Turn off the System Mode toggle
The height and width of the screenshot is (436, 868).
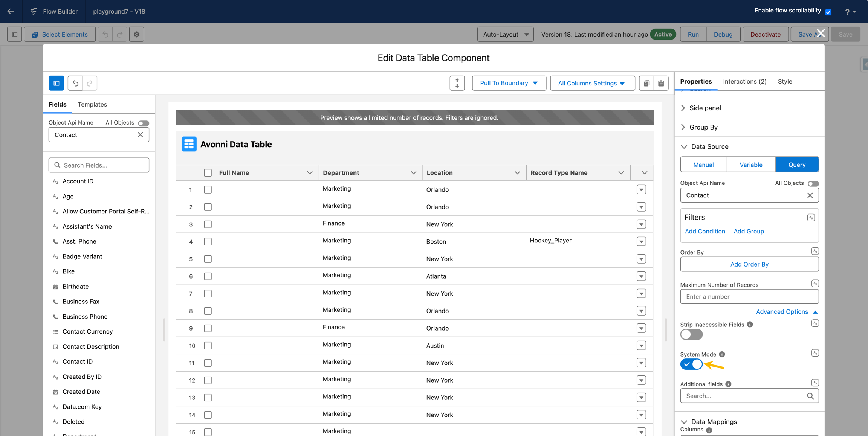691,364
